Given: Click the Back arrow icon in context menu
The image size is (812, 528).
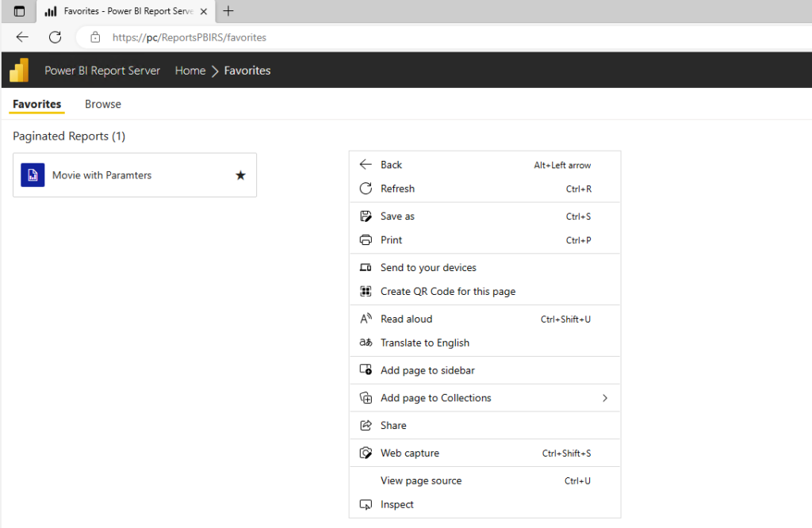Looking at the screenshot, I should (x=366, y=165).
